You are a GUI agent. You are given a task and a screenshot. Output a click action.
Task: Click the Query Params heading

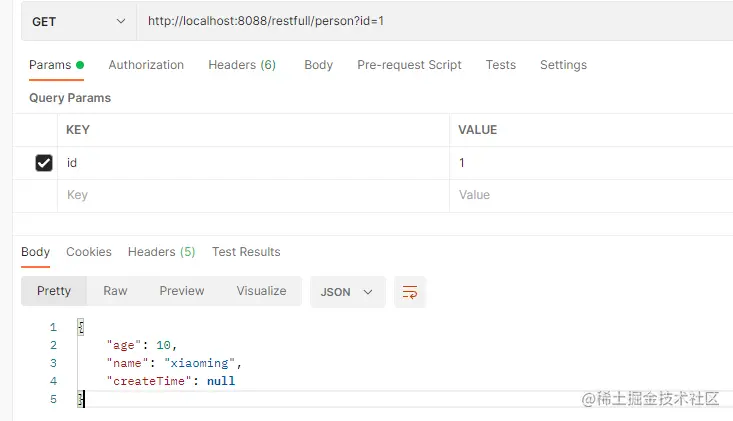point(70,98)
